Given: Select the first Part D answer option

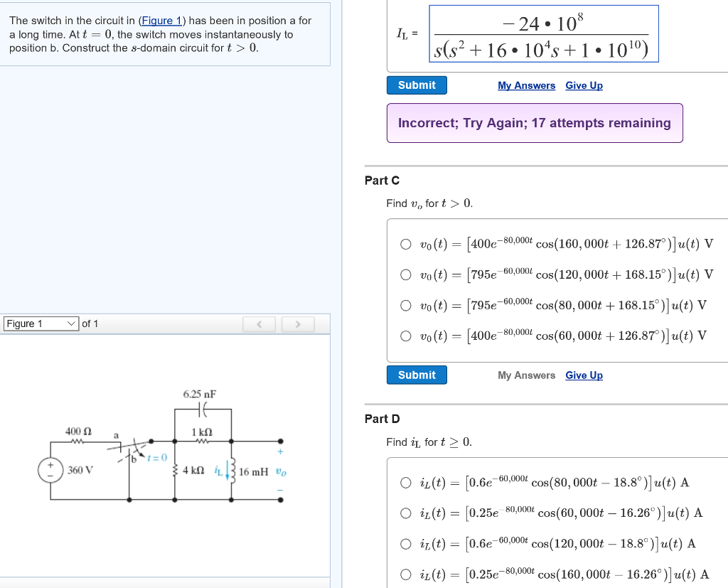Looking at the screenshot, I should coord(406,483).
